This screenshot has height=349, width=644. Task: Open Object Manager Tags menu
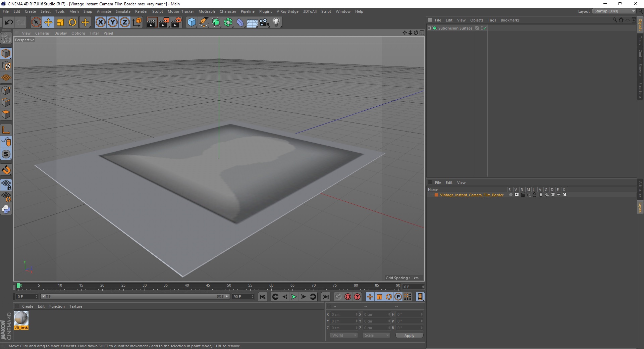coord(492,20)
